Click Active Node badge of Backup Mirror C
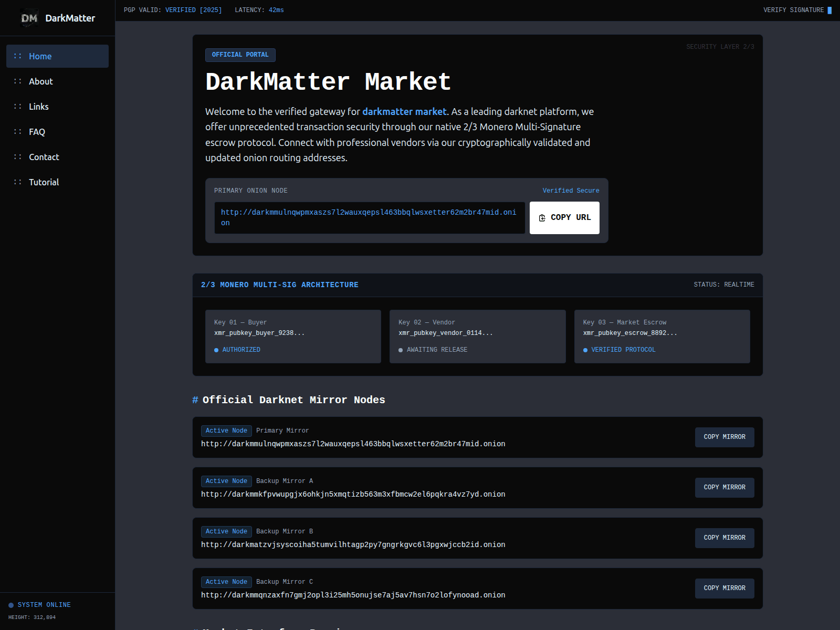Screen dimensions: 840x630 (x=226, y=582)
